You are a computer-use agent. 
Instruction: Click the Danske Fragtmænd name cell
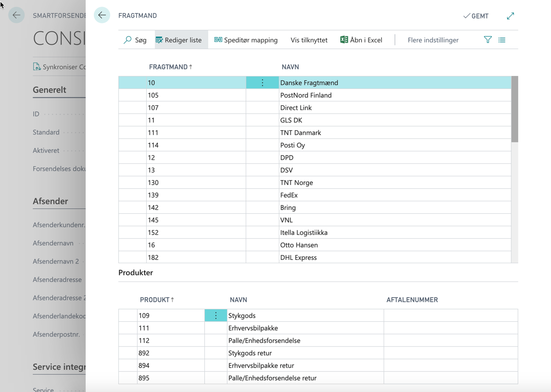[395, 83]
